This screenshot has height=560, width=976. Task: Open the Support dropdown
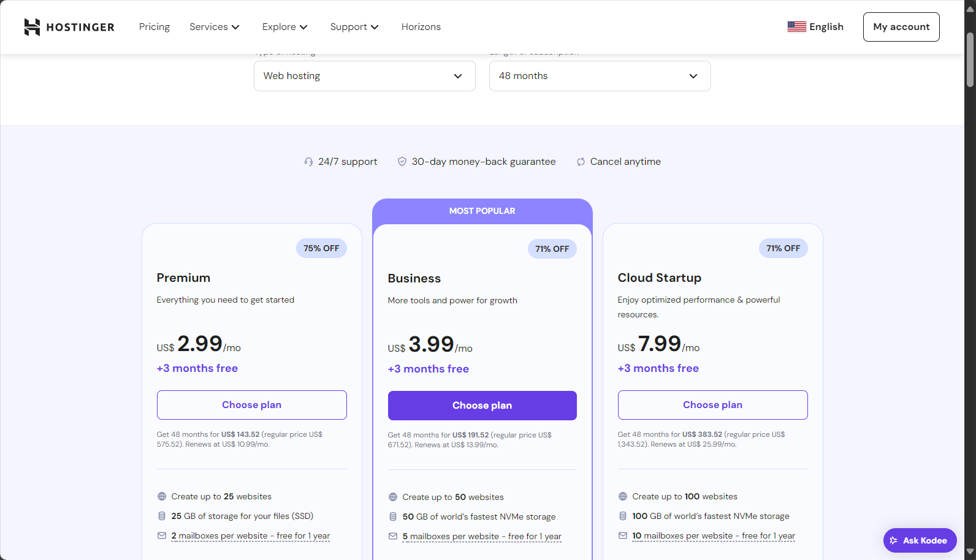click(354, 27)
